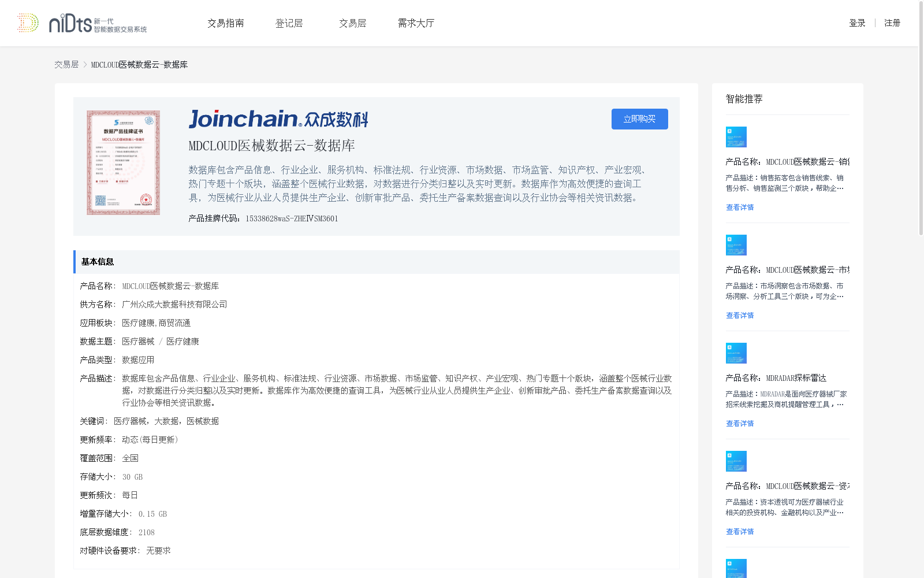Click the bottom partially visible recommendation icon
Image resolution: width=924 pixels, height=578 pixels.
736,569
